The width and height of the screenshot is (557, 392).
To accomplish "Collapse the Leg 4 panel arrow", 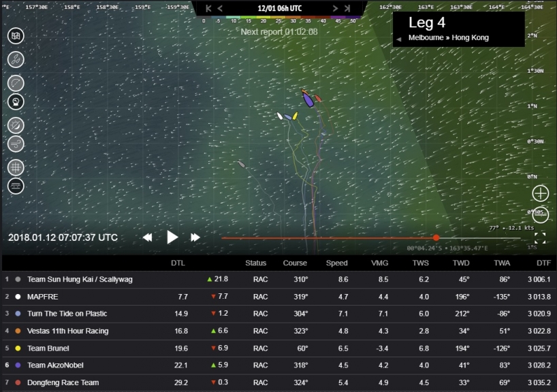I will pyautogui.click(x=399, y=39).
